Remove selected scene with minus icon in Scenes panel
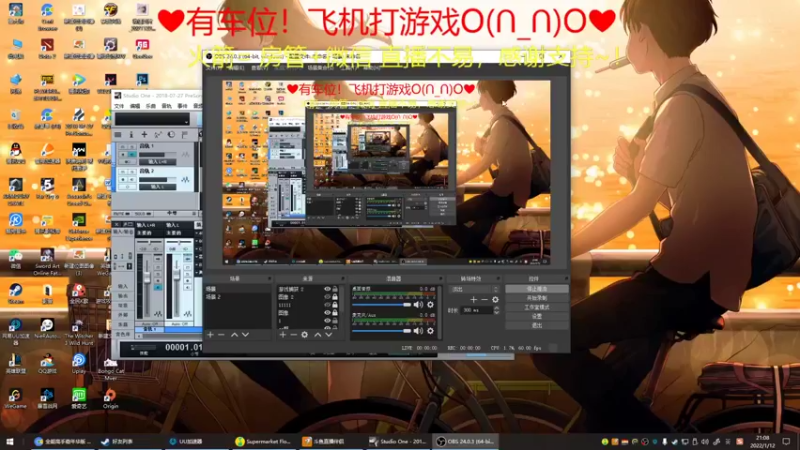800x450 pixels. click(x=221, y=335)
